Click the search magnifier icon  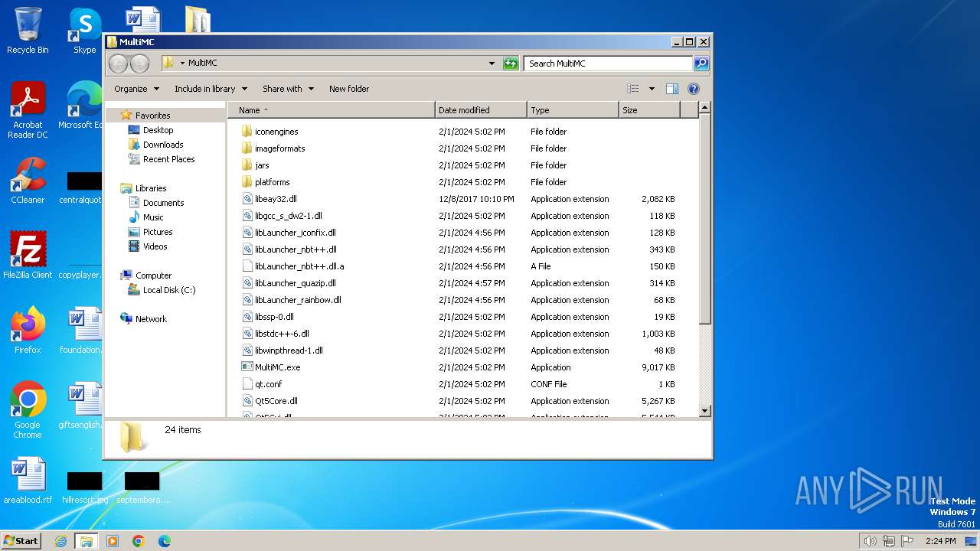(x=701, y=64)
